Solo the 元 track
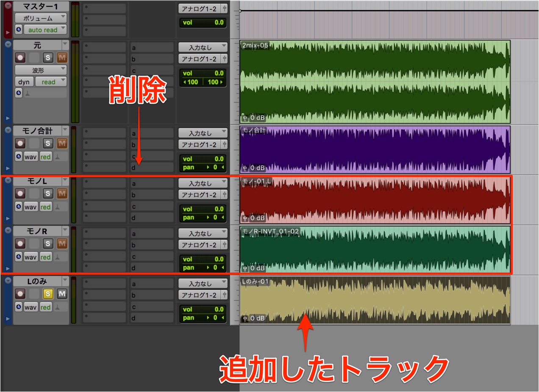The height and width of the screenshot is (392, 539). 48,58
